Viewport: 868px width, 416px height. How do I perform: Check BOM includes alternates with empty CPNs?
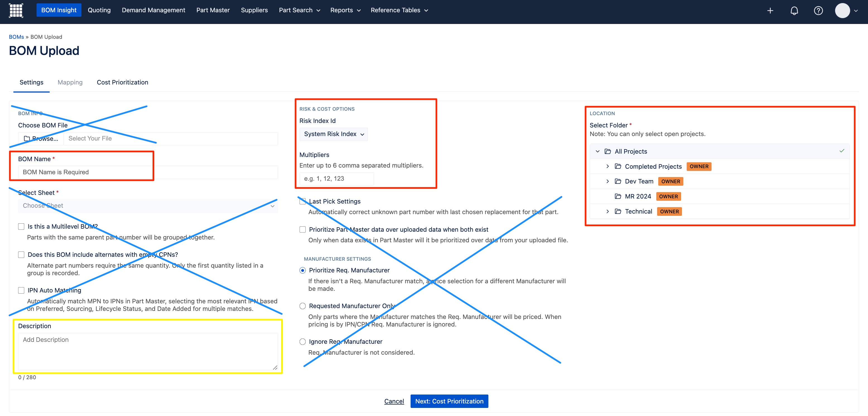click(21, 255)
